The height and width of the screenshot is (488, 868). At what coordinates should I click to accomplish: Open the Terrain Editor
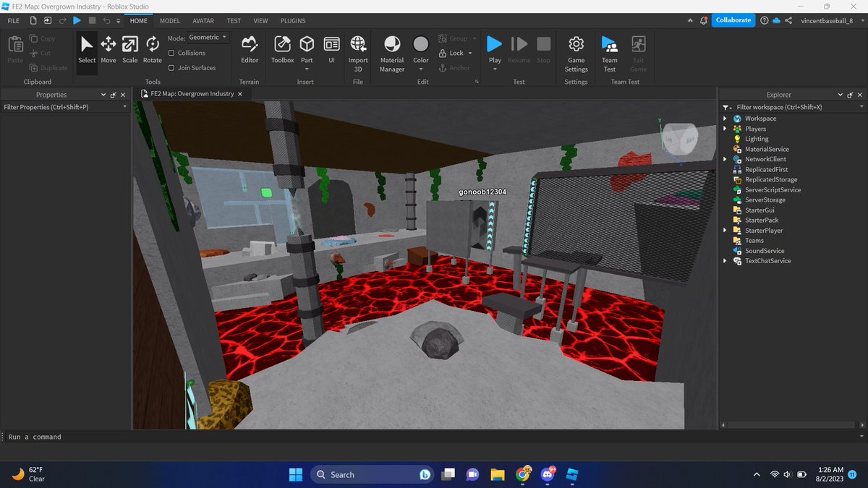pyautogui.click(x=250, y=51)
